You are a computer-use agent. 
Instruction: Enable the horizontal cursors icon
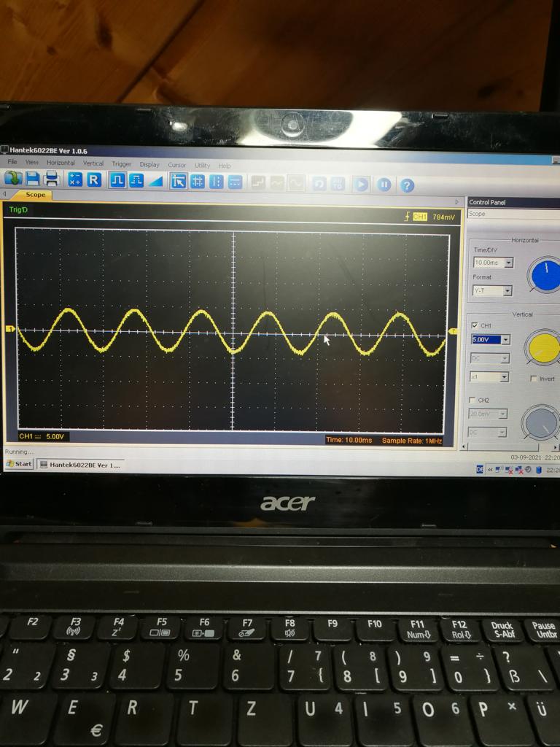click(236, 182)
